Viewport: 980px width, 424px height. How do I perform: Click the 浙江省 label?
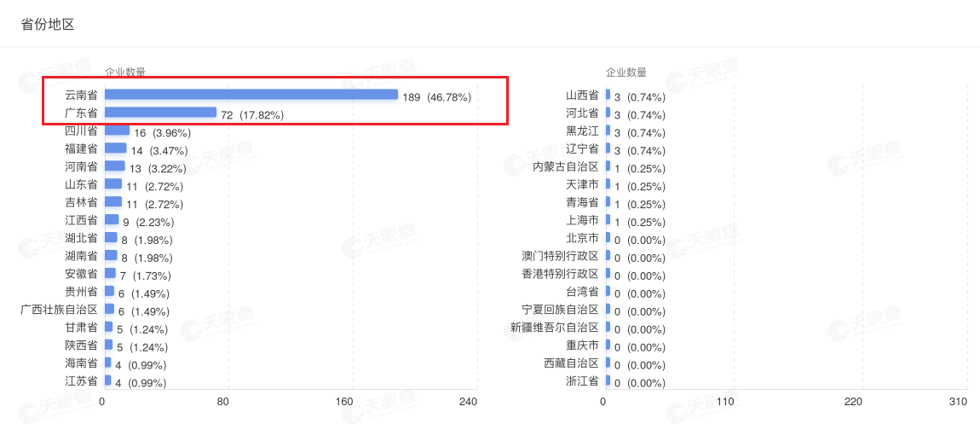582,381
